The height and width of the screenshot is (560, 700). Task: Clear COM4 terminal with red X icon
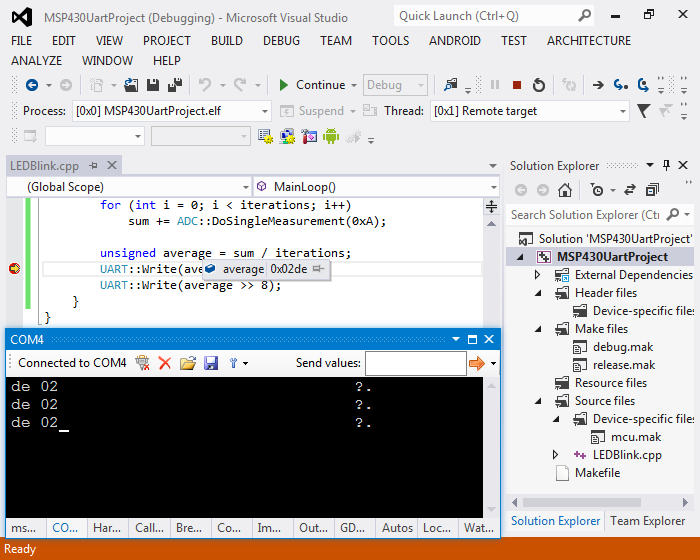[165, 363]
